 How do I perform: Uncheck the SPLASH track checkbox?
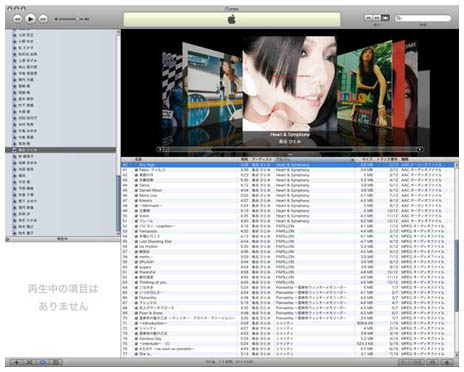pyautogui.click(x=136, y=262)
